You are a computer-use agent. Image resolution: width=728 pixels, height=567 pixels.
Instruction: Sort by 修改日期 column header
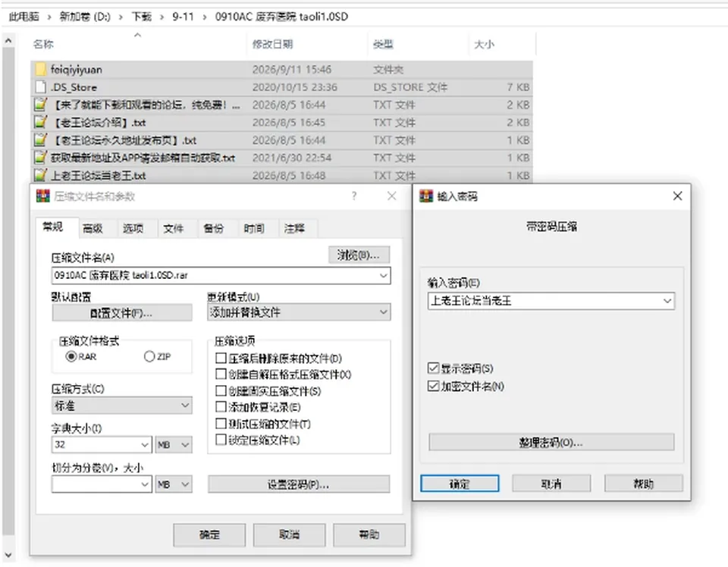click(x=272, y=44)
